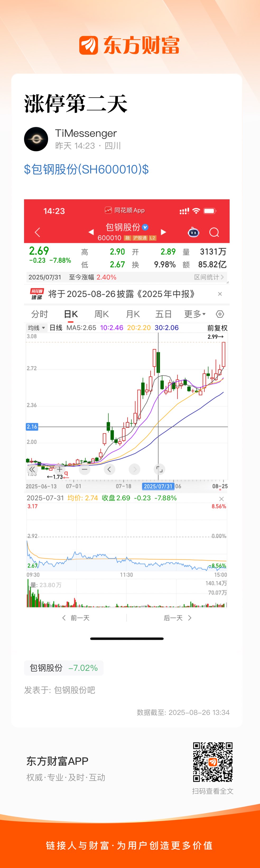Move chart cursor right one day
Screen dimensions: 260x868
tap(134, 469)
